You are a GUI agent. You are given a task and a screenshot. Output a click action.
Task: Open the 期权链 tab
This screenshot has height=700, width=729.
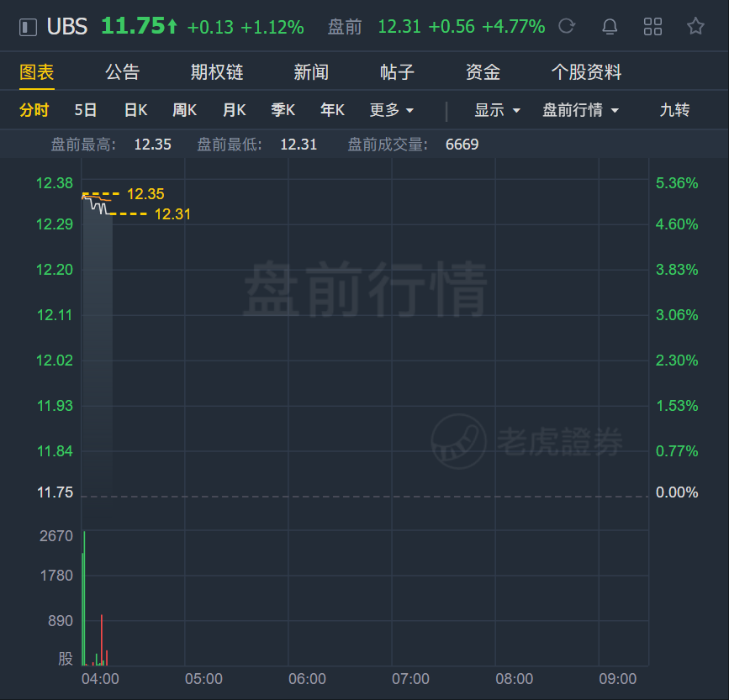[217, 72]
